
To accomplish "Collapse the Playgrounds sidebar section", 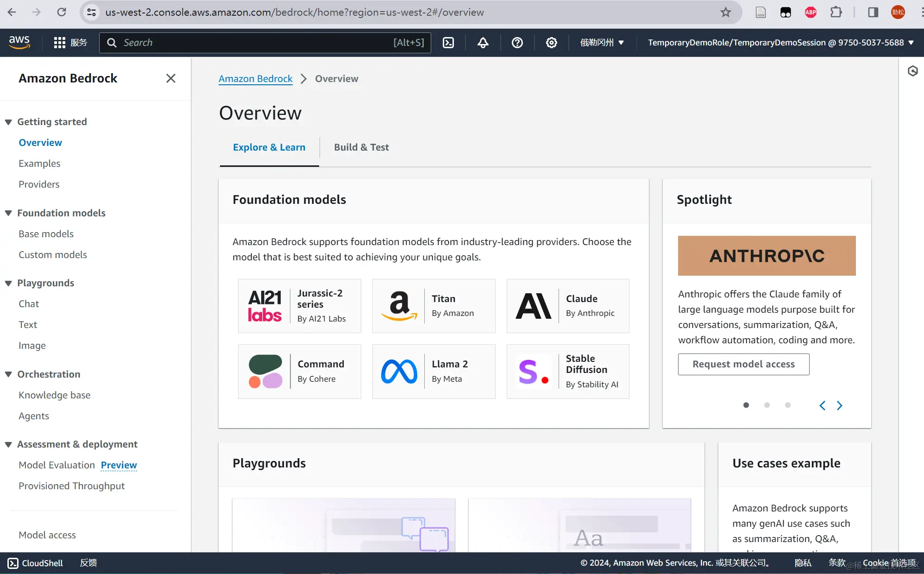I will click(x=8, y=283).
